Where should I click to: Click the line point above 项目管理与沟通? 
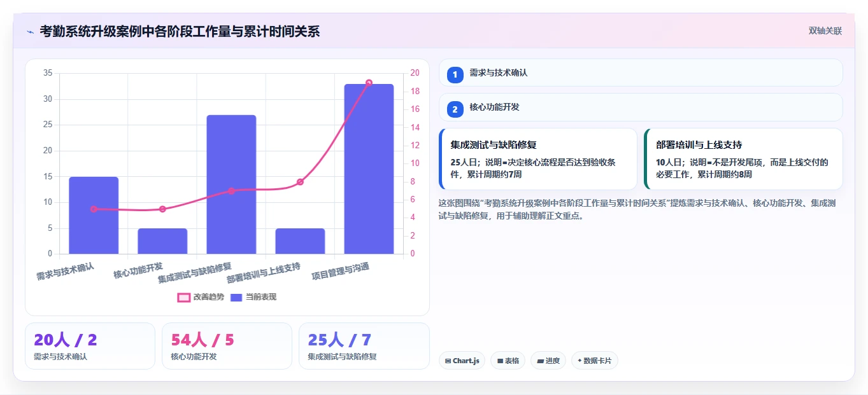point(369,83)
